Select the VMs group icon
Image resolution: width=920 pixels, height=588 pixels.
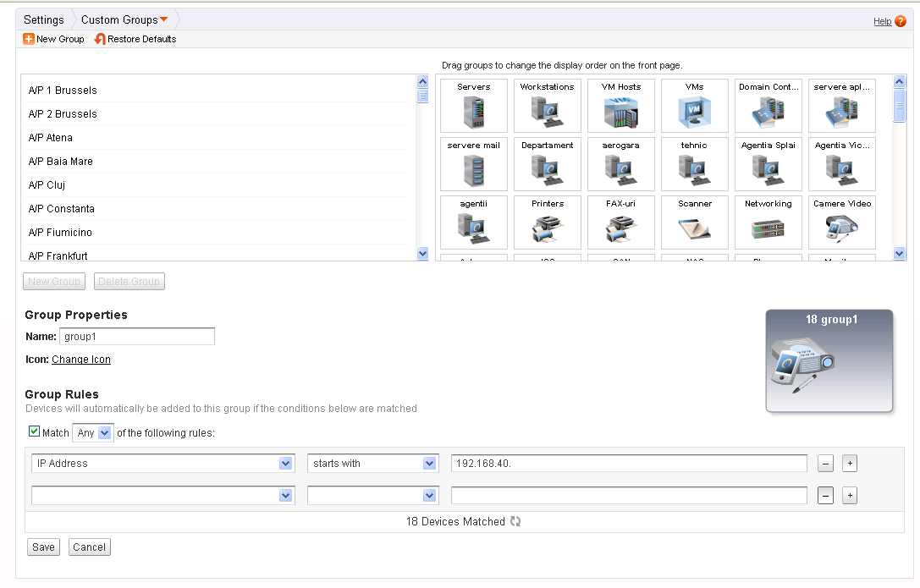(x=694, y=106)
